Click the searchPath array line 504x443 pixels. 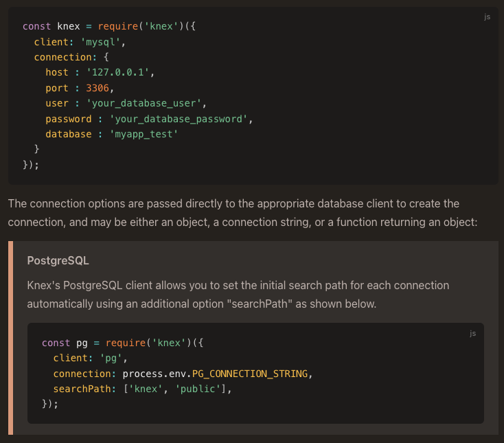(x=142, y=389)
